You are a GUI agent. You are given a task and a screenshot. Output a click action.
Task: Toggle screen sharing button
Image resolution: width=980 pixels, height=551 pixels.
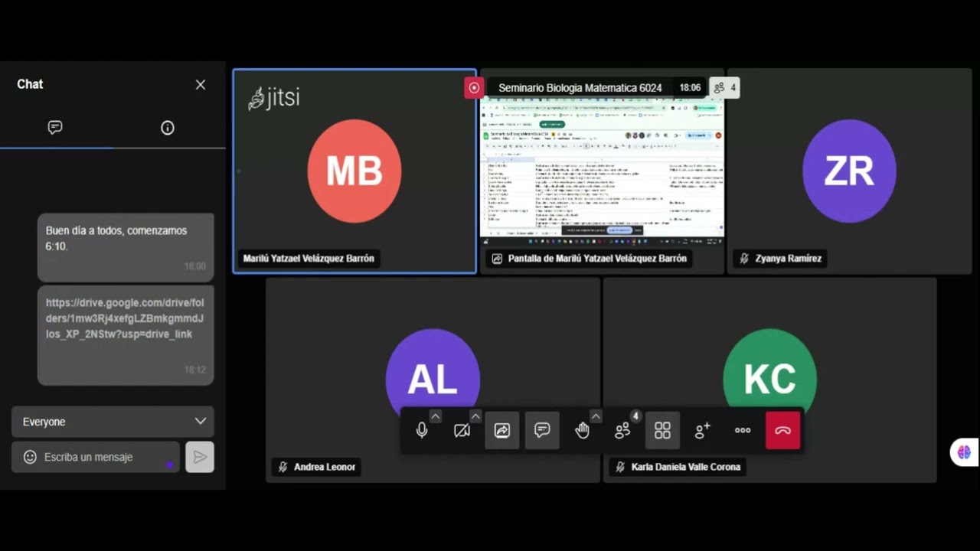point(502,430)
